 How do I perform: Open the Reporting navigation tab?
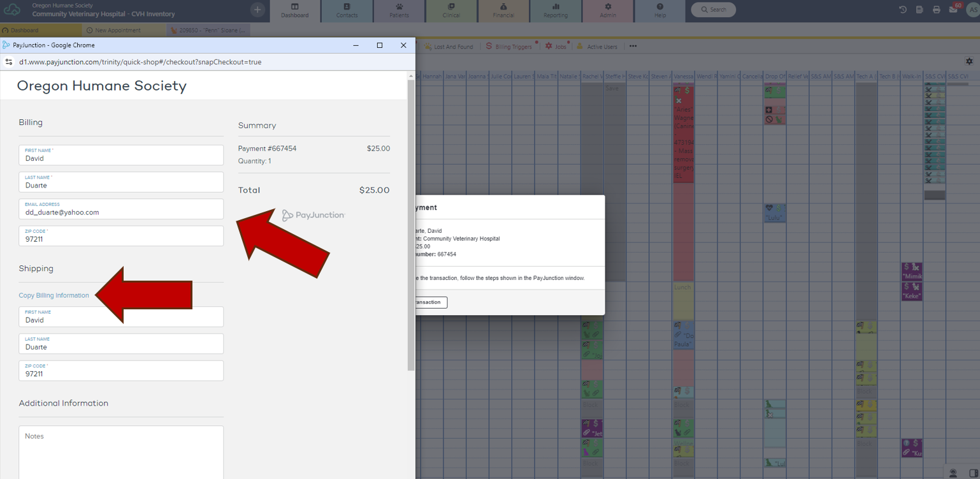[x=556, y=11]
